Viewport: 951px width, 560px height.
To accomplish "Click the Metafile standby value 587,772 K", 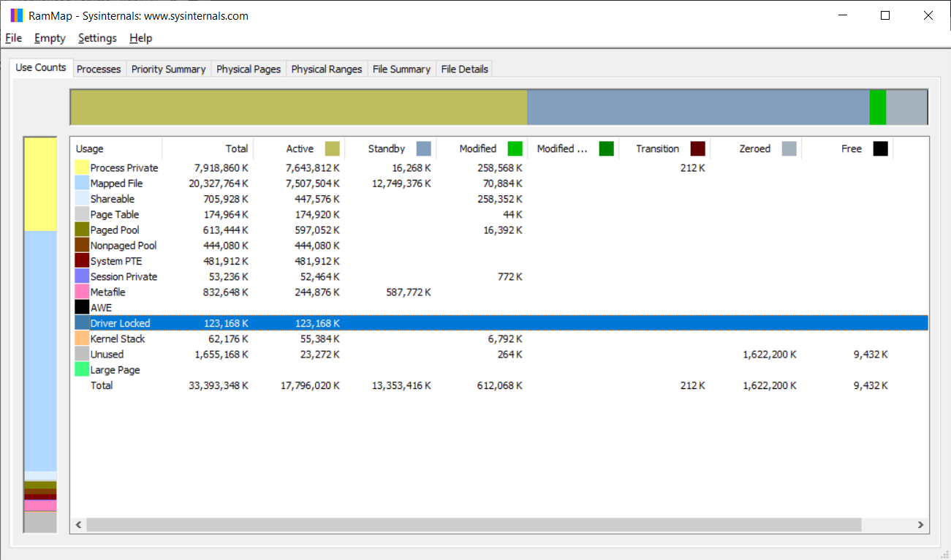I will [x=408, y=292].
